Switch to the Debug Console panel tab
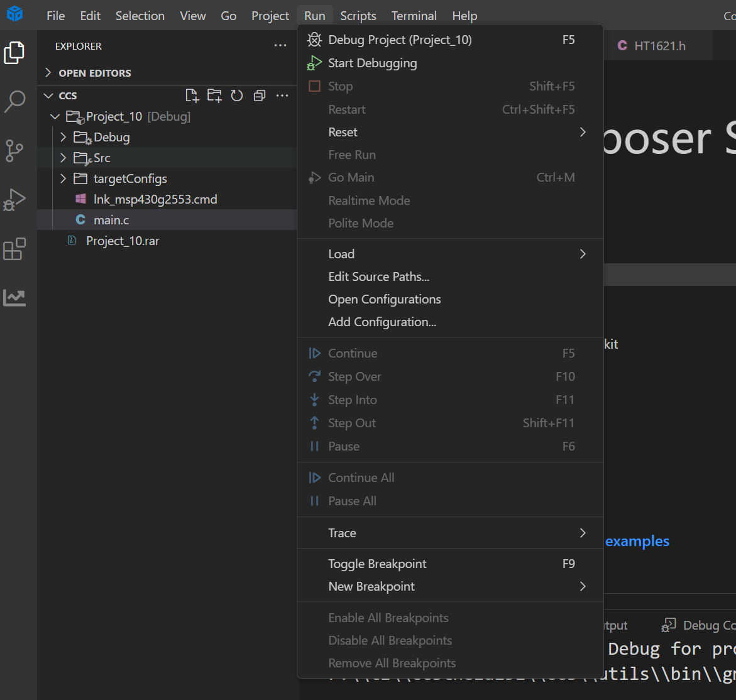Image resolution: width=736 pixels, height=700 pixels. 700,625
